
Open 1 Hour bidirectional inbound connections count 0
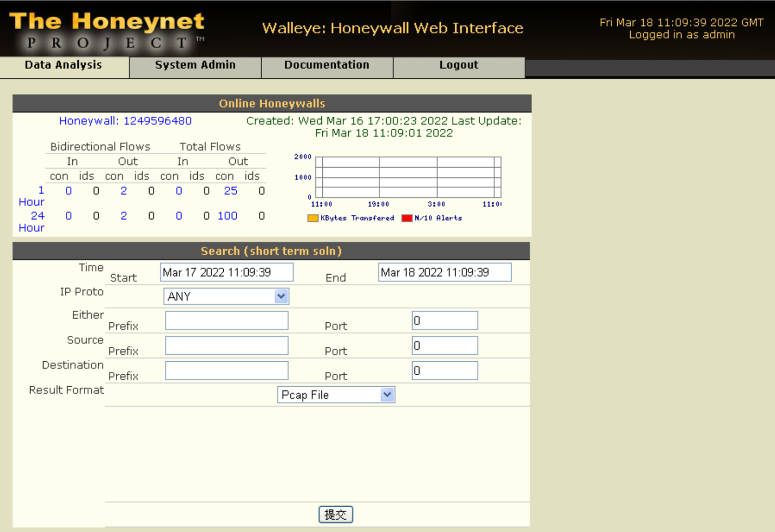tap(69, 191)
